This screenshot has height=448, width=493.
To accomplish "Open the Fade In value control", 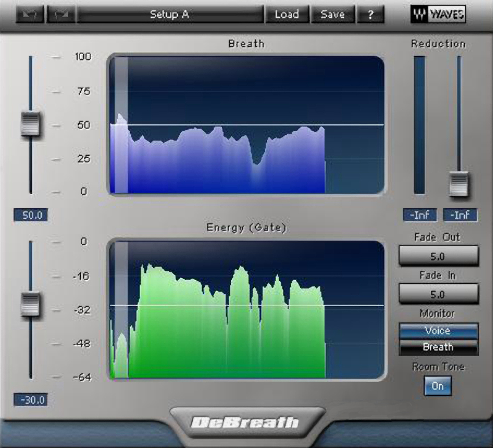I will click(x=439, y=294).
